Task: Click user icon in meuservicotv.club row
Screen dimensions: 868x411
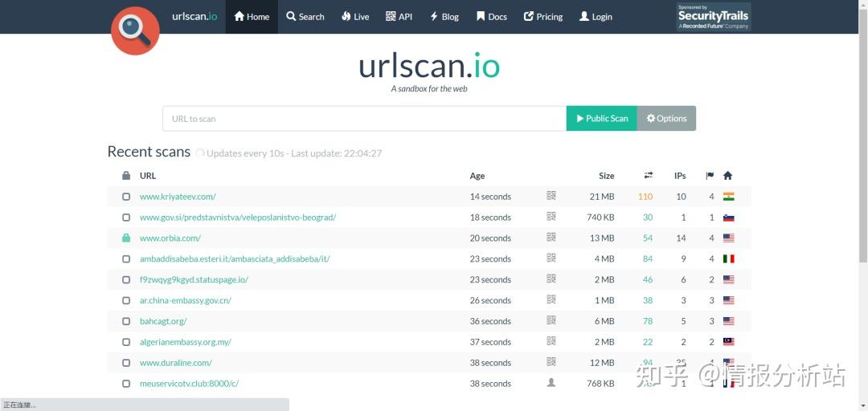Action: coord(551,382)
